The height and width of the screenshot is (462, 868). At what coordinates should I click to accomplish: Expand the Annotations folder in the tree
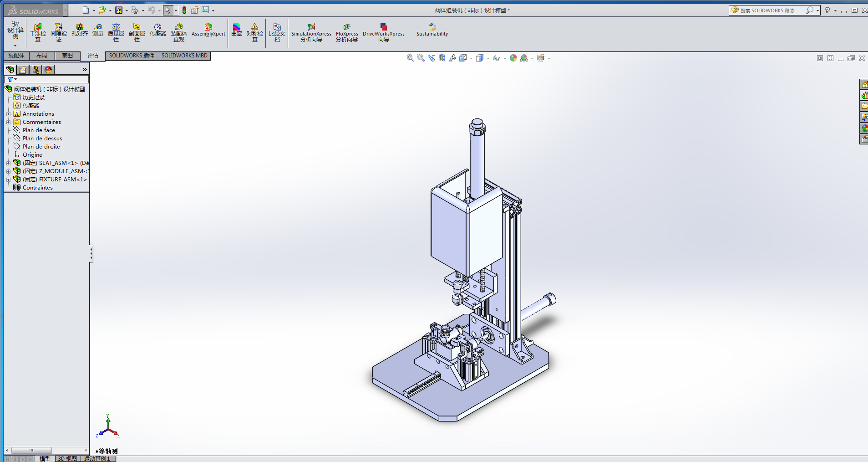8,114
